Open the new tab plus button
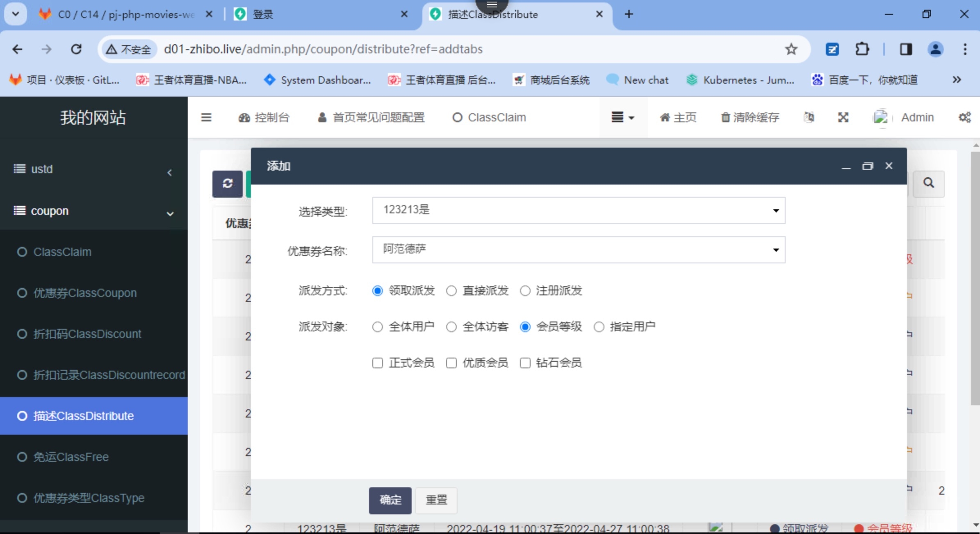This screenshot has height=534, width=980. [x=629, y=14]
